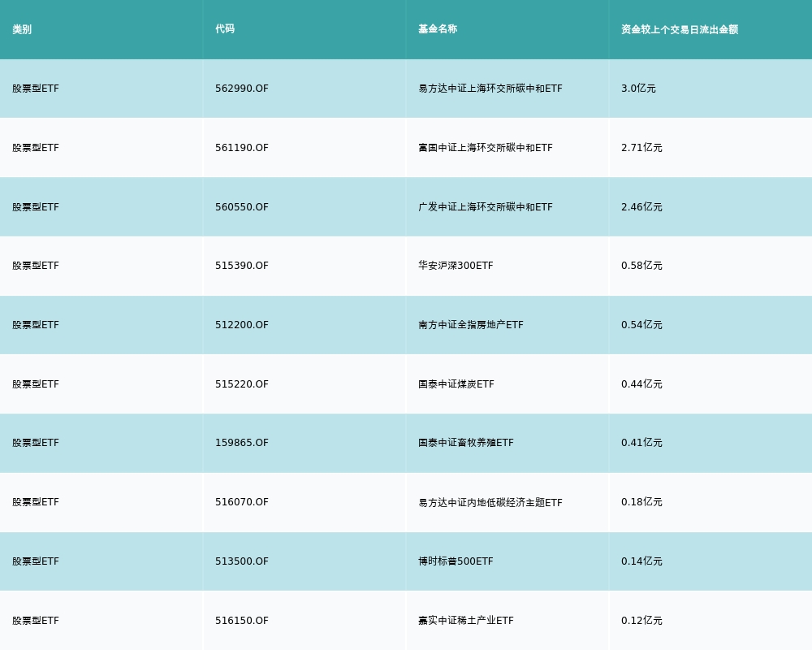This screenshot has width=812, height=650.
Task: Select code 561190.OF
Action: pyautogui.click(x=242, y=148)
